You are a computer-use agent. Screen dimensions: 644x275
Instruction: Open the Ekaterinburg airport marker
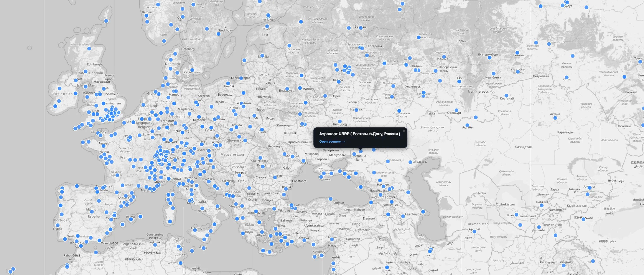tap(489, 58)
